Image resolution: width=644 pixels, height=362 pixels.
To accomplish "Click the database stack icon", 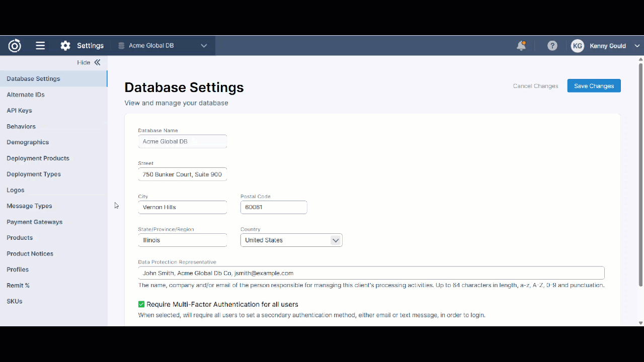I will coord(121,46).
